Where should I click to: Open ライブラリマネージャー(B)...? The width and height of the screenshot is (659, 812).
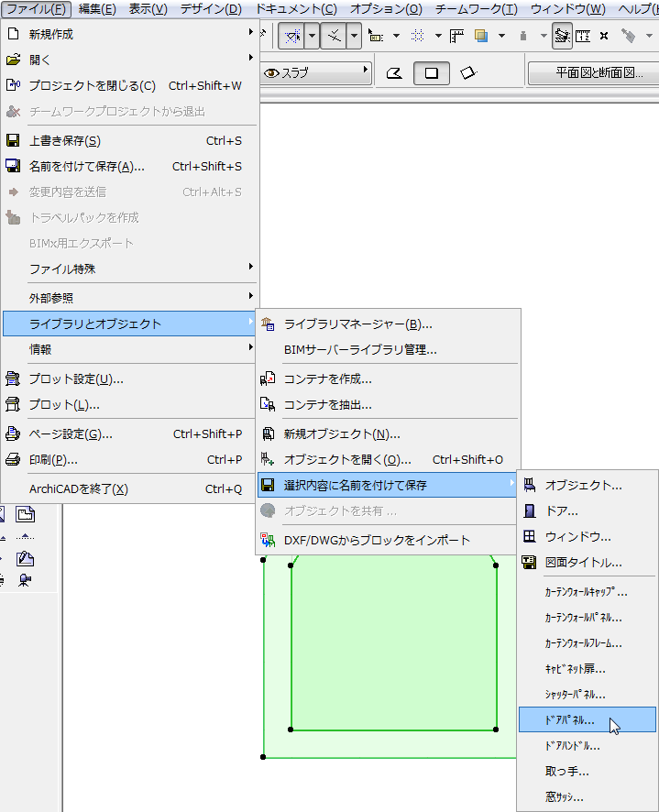click(x=388, y=324)
